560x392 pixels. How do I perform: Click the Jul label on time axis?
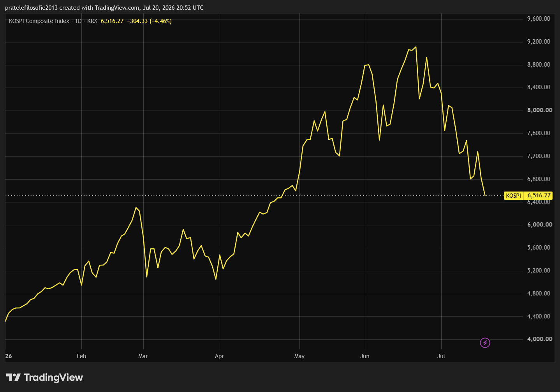coord(441,356)
